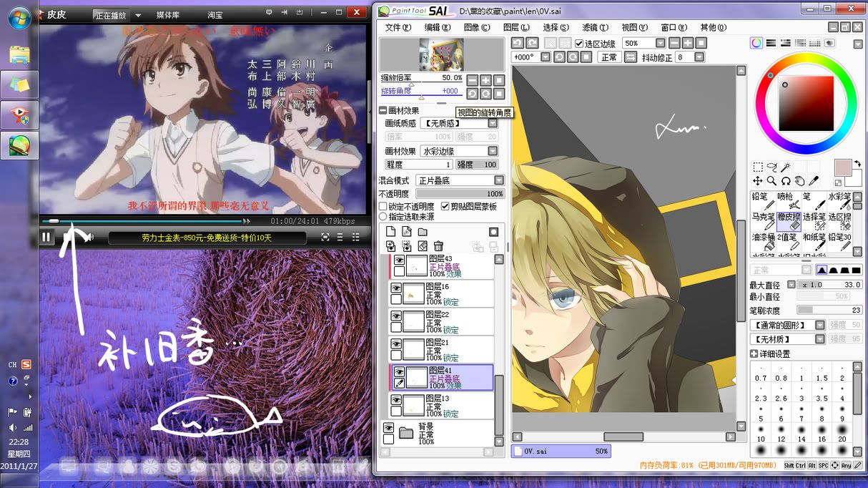This screenshot has height=488, width=868.
Task: Pause the video in media player
Action: tap(47, 238)
